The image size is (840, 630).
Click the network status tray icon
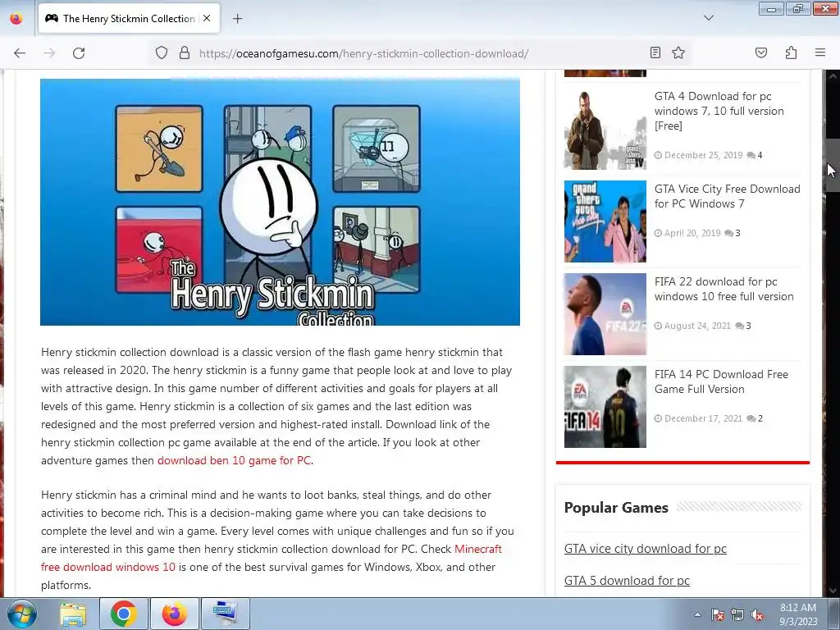[x=737, y=614]
